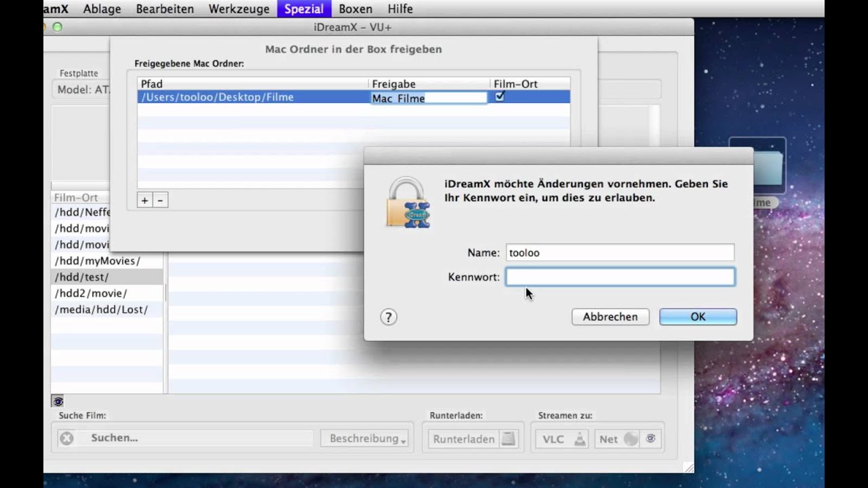This screenshot has height=488, width=868.
Task: Click the eye icon in Streamen zu group
Action: click(x=651, y=439)
